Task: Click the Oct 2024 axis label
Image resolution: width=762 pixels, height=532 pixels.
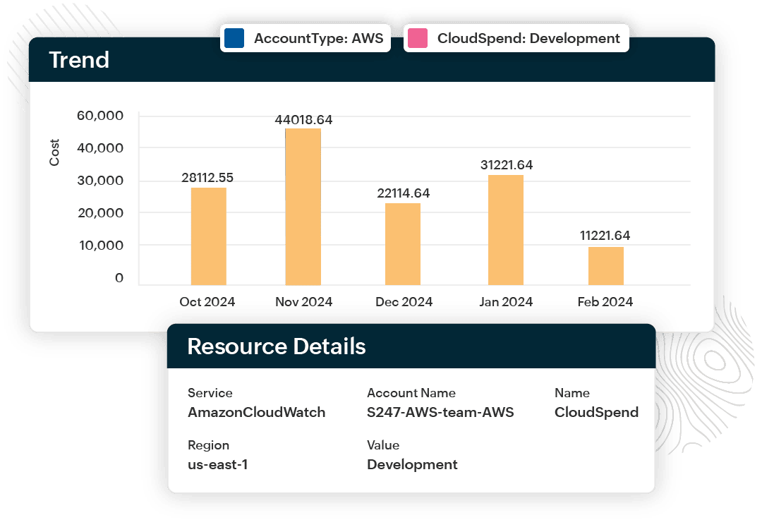Action: click(209, 301)
